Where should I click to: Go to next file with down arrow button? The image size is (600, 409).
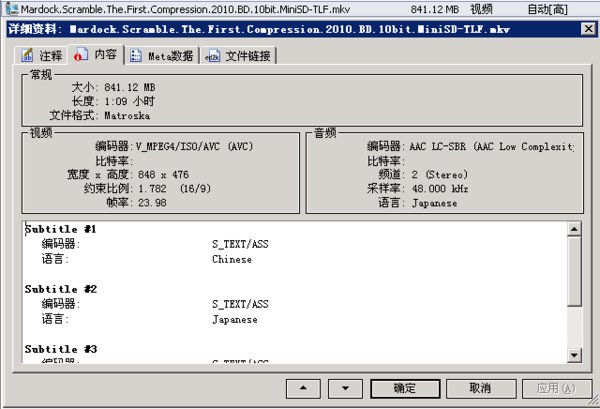coord(345,388)
